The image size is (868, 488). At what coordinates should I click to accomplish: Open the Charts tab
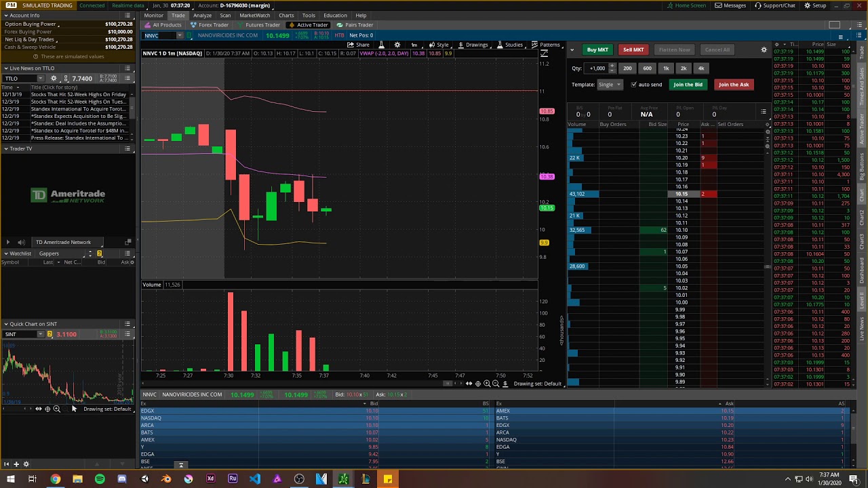pyautogui.click(x=286, y=15)
